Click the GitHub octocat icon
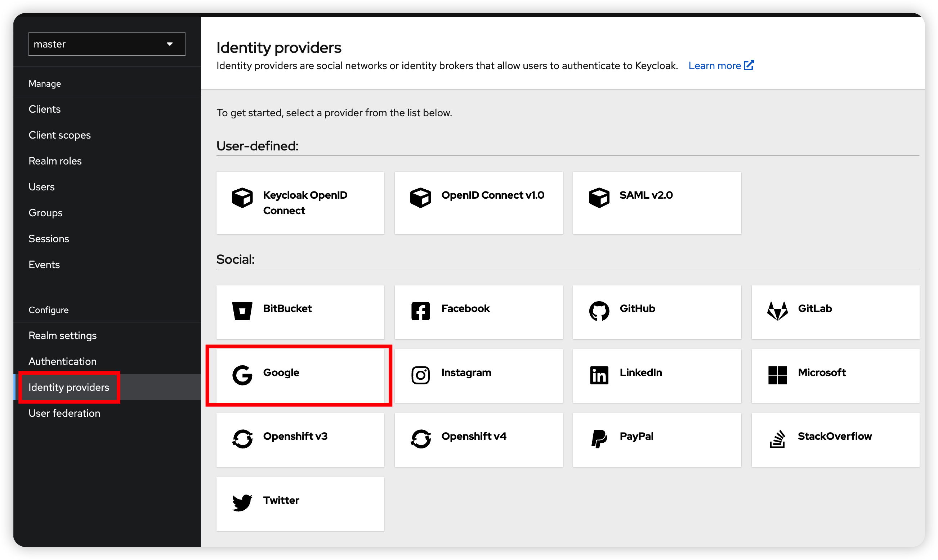The image size is (938, 560). coord(599,311)
